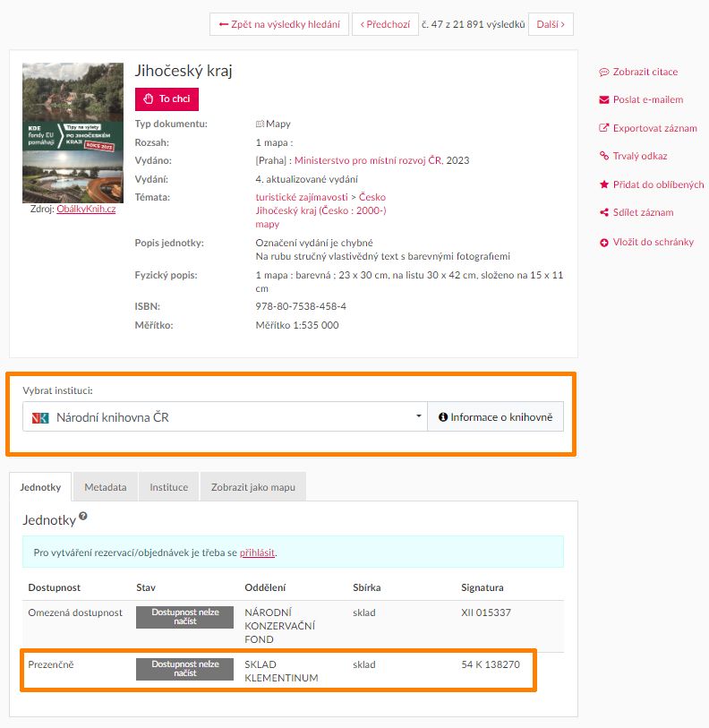Click the Sdílet záznam link text
709x728 pixels.
643,212
